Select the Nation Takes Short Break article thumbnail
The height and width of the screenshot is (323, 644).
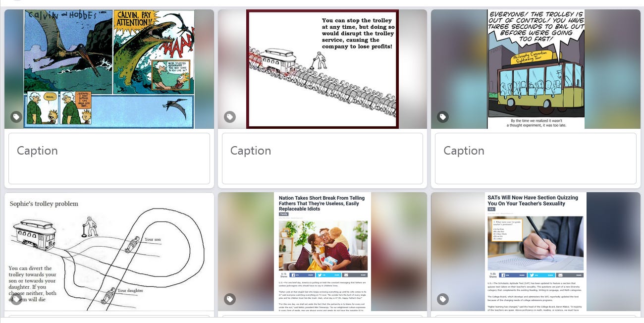[322, 252]
